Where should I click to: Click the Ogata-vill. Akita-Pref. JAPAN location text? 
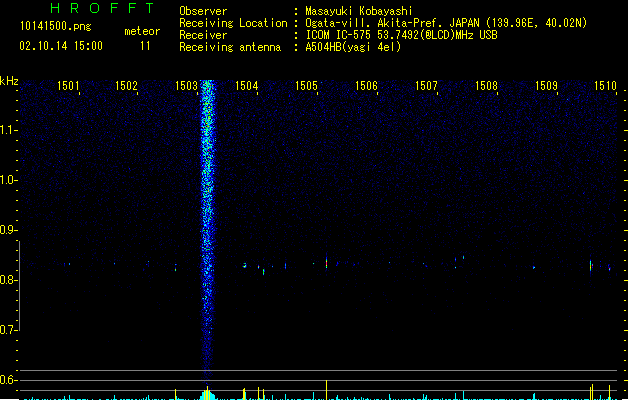tap(446, 23)
